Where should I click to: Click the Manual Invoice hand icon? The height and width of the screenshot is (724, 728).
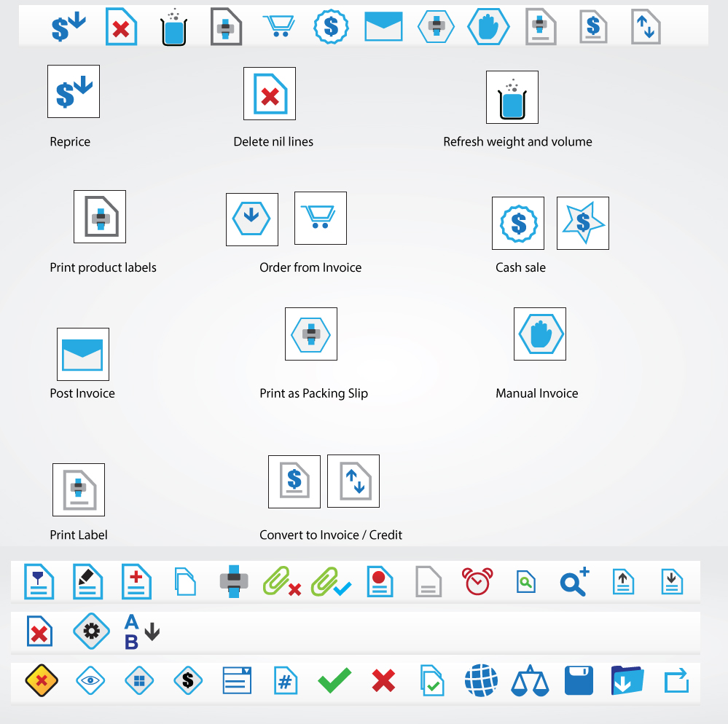click(540, 334)
